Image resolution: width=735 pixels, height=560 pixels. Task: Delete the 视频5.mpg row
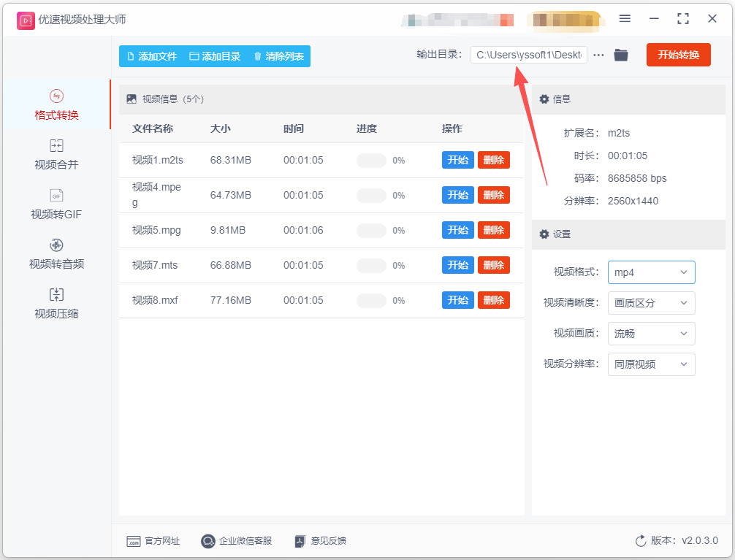pyautogui.click(x=494, y=230)
